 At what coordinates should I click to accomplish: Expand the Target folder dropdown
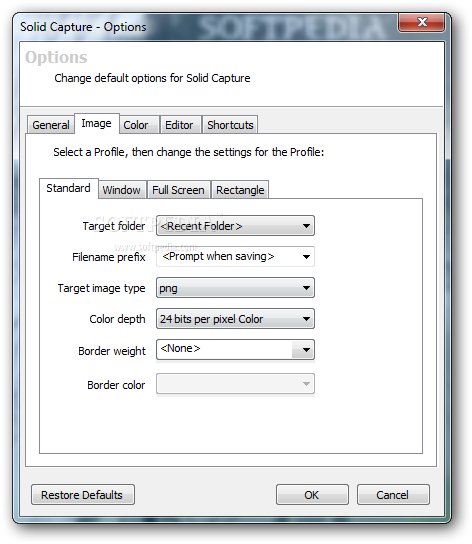tap(235, 226)
